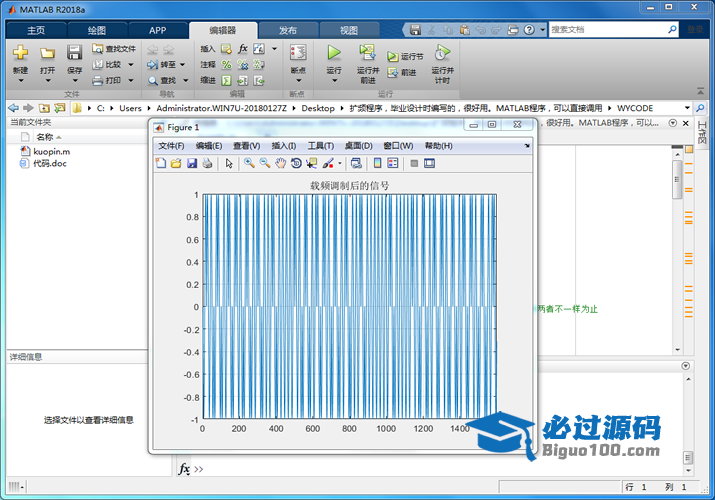Click Run and Advance (运行并前进) icon
The image size is (715, 500).
(x=368, y=53)
